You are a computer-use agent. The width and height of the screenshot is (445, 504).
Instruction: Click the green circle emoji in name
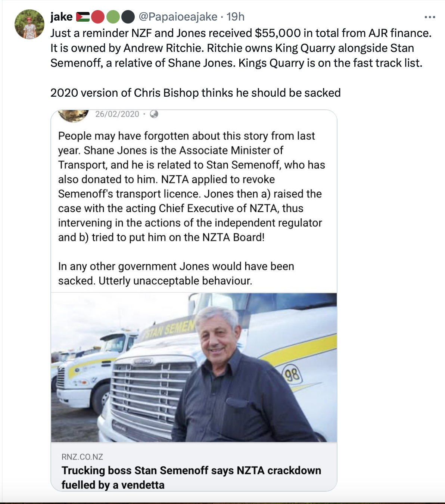pos(113,17)
